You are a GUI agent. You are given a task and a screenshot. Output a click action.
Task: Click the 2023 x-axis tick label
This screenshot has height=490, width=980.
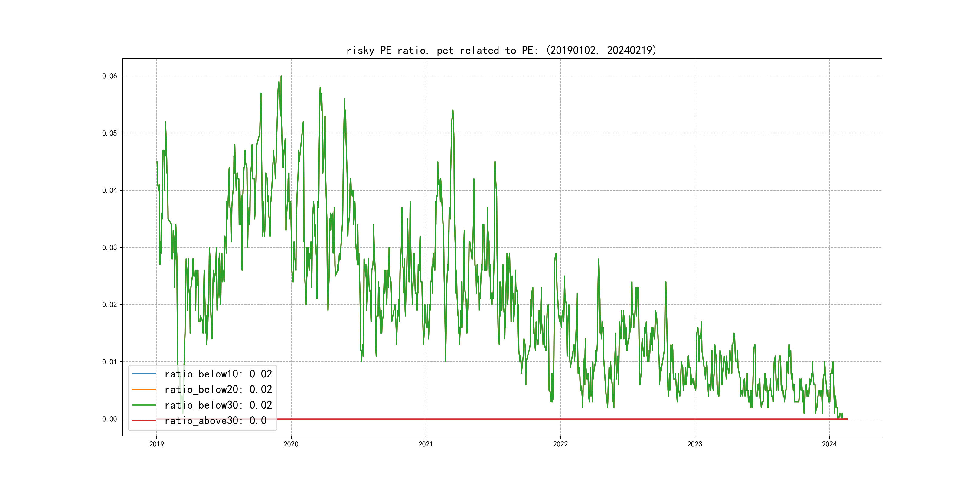(695, 444)
